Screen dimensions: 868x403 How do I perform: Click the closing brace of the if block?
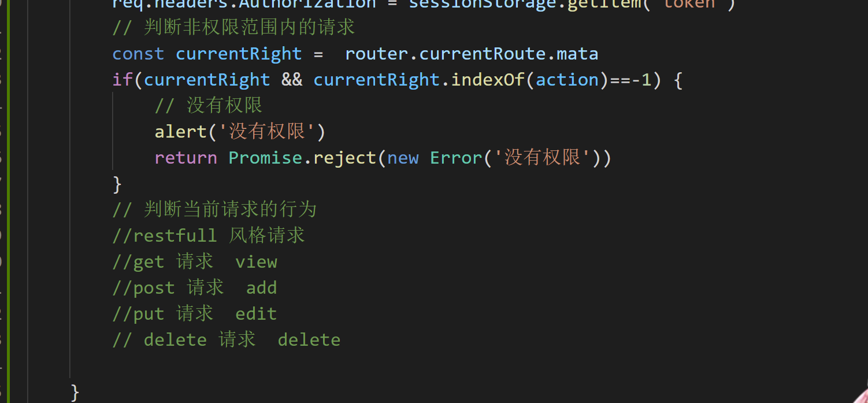[117, 184]
